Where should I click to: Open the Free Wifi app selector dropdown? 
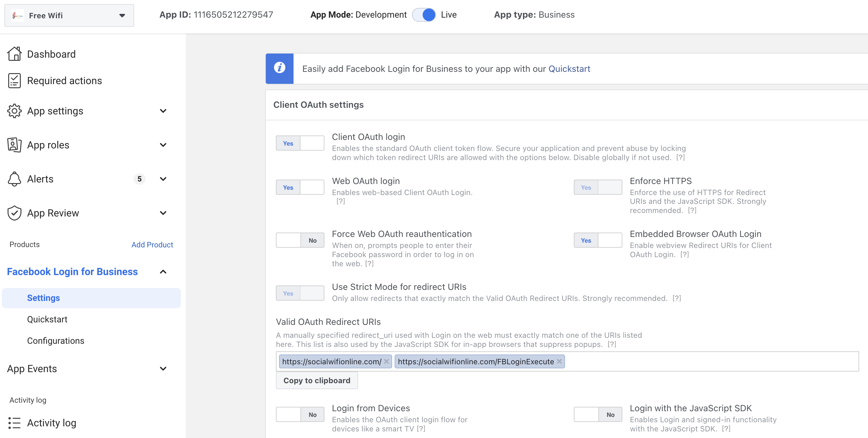69,15
